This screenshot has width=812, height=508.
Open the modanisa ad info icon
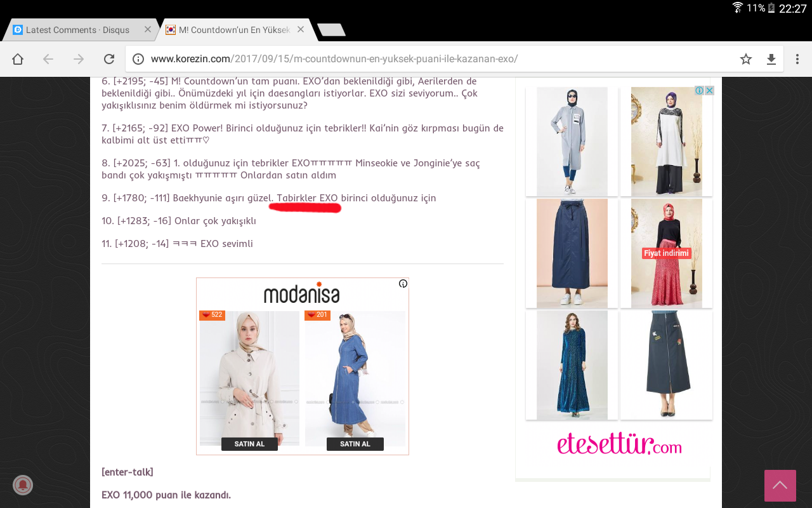[x=403, y=284]
